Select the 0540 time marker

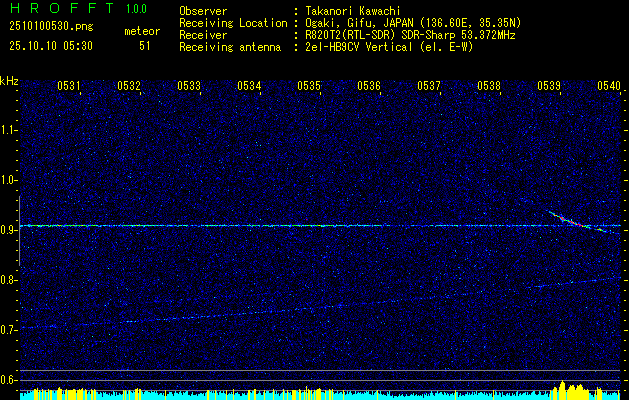[x=608, y=86]
